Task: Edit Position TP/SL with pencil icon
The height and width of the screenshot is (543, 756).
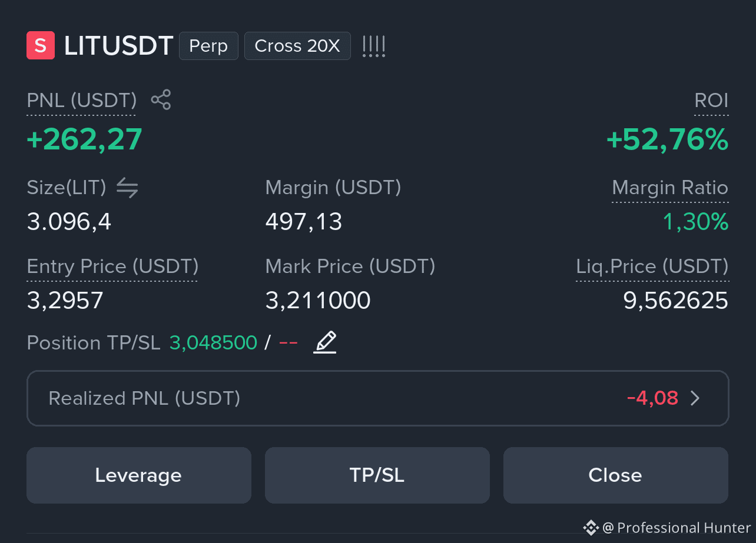Action: [325, 342]
